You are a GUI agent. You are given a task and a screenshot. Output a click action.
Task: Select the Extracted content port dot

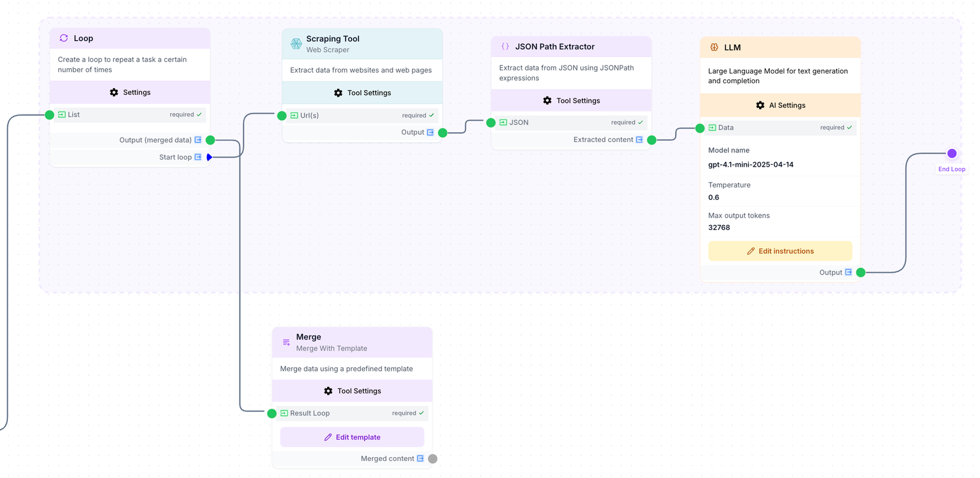pyautogui.click(x=652, y=140)
